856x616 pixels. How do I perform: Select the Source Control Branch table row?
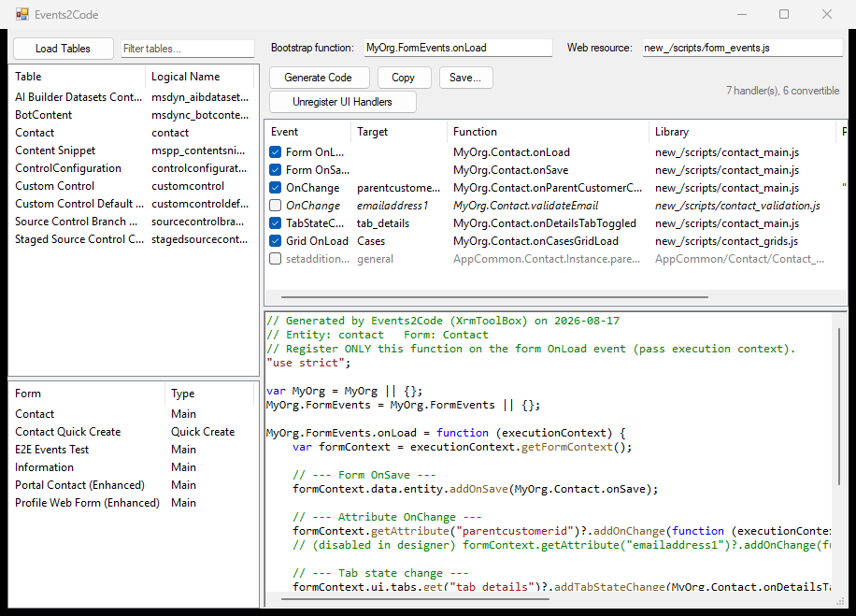[133, 222]
